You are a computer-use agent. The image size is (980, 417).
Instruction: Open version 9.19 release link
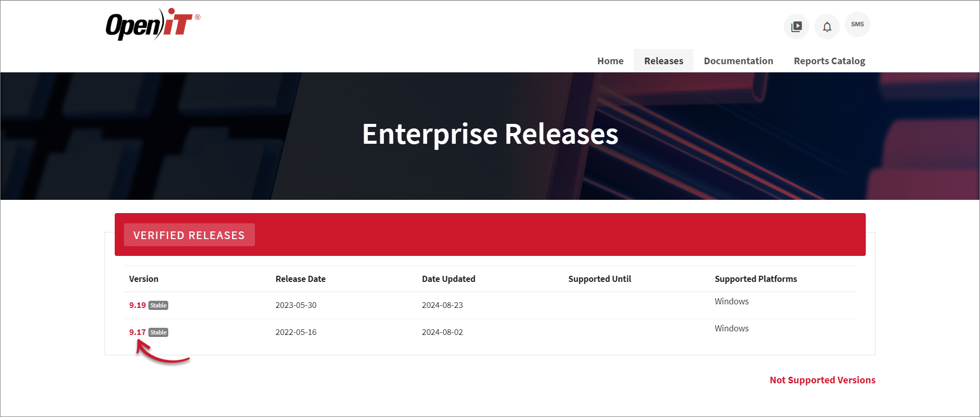pyautogui.click(x=137, y=305)
